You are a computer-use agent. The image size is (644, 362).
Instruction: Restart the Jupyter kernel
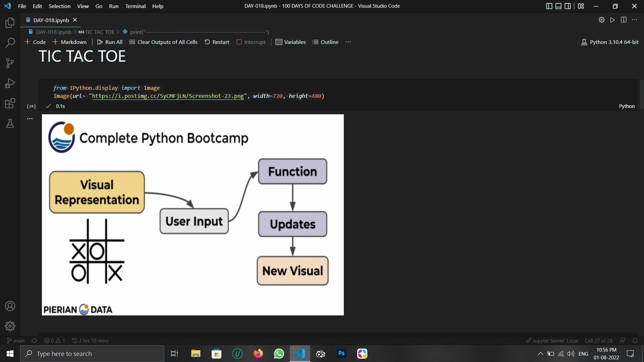pos(217,42)
